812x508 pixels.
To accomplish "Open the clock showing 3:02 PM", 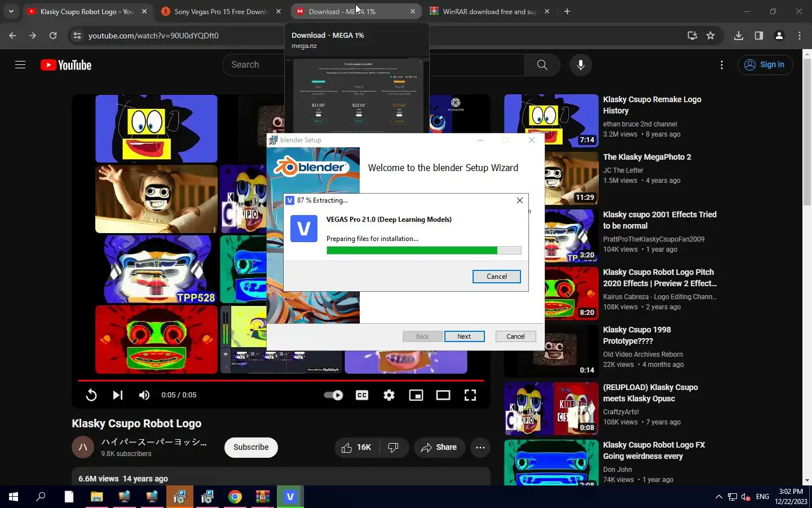I will [791, 497].
